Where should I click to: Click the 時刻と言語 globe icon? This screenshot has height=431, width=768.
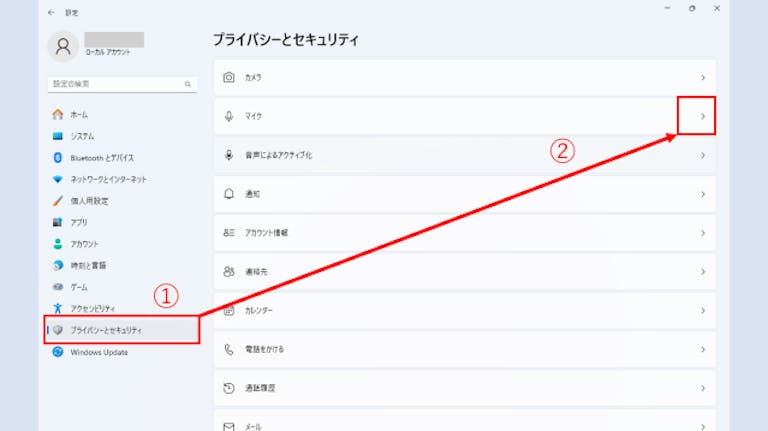58,265
